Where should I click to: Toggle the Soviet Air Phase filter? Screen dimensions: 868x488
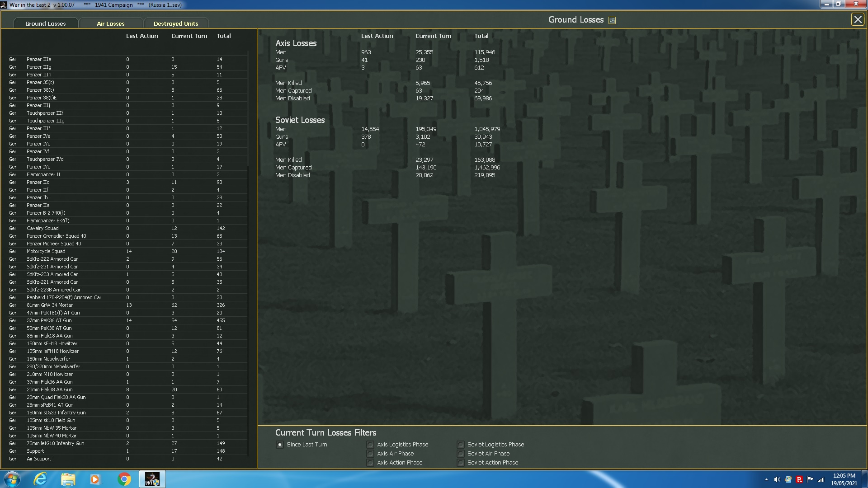coord(461,454)
